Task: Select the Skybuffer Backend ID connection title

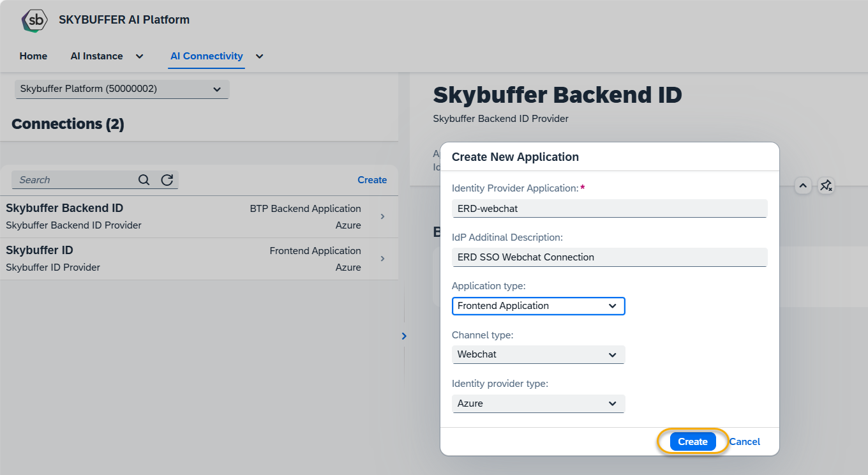Action: pos(64,208)
